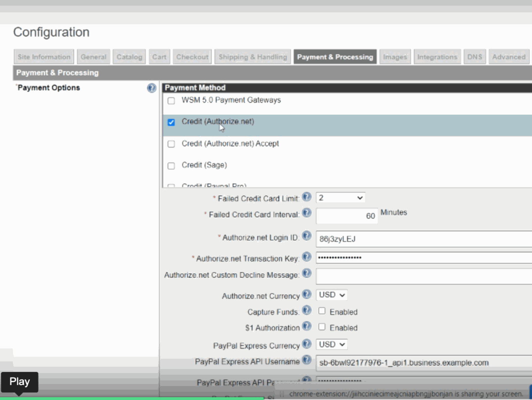Image resolution: width=532 pixels, height=400 pixels.
Task: Open help for Payment Options
Action: 152,88
